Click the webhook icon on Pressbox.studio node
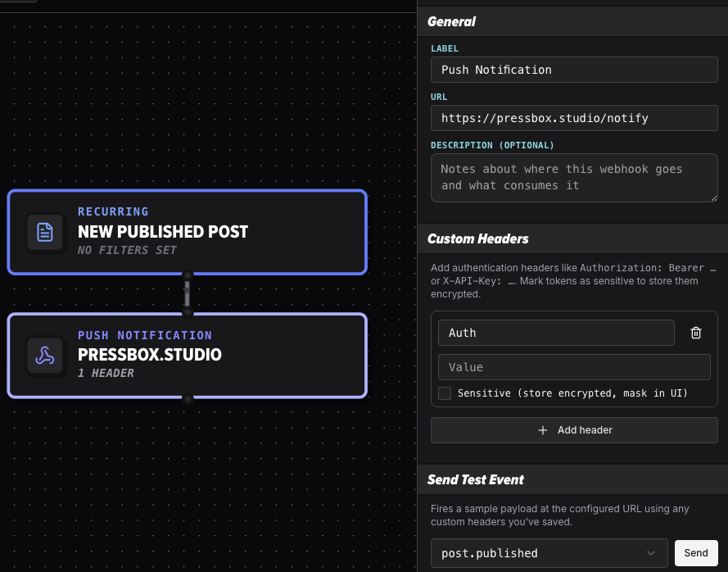Screen dimensions: 728x572 [45, 356]
